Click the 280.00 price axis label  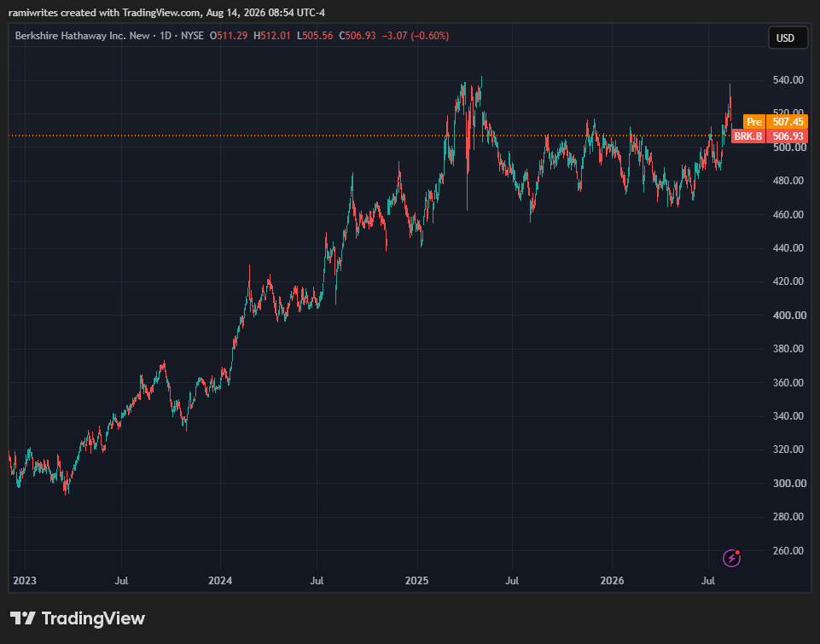point(788,517)
